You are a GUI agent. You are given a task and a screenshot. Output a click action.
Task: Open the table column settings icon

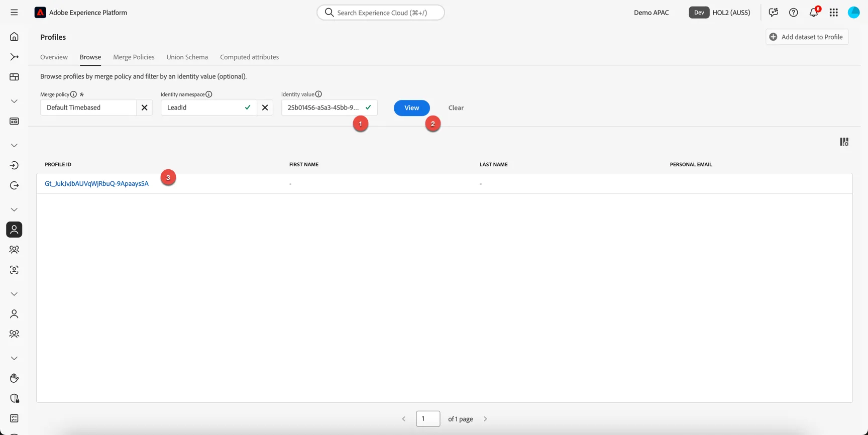844,142
